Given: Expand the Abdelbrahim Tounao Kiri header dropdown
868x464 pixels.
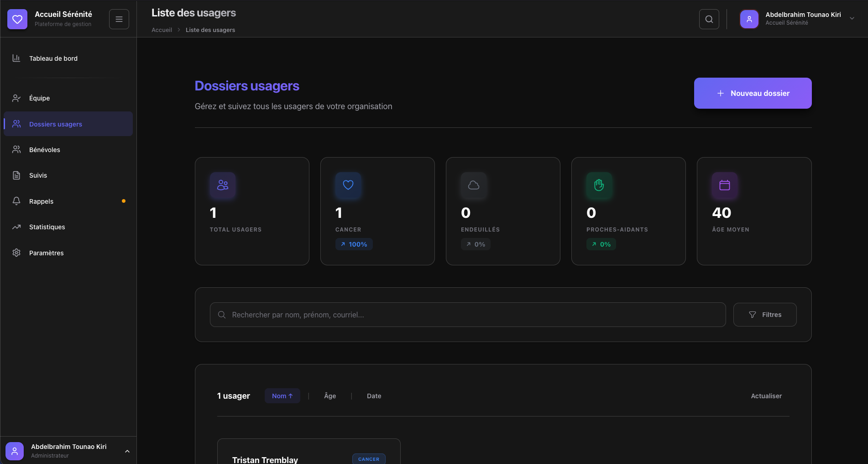Looking at the screenshot, I should [852, 19].
